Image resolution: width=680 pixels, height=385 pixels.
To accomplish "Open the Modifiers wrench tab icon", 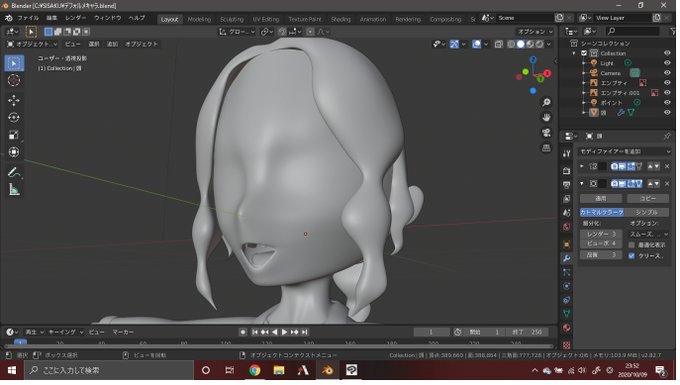I will (x=566, y=258).
